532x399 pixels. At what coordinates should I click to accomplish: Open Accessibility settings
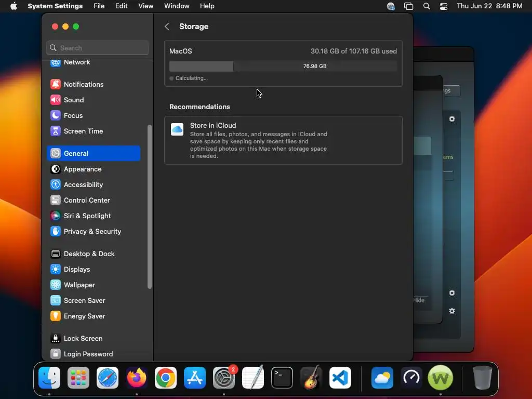click(x=94, y=184)
